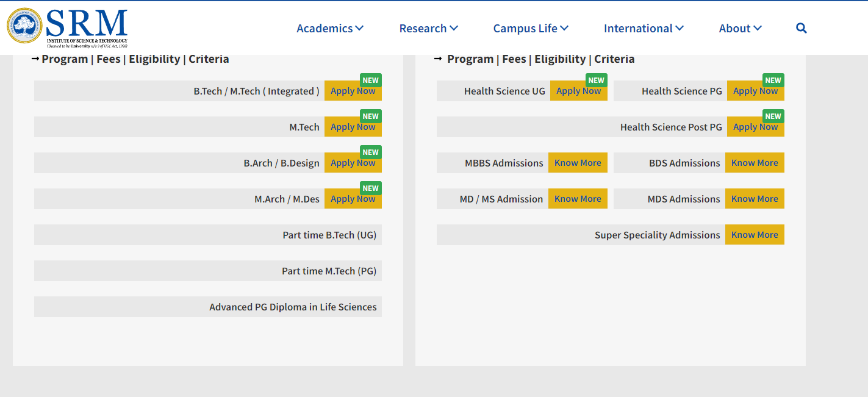Expand the International menu chevron
The image size is (868, 397).
tap(680, 28)
